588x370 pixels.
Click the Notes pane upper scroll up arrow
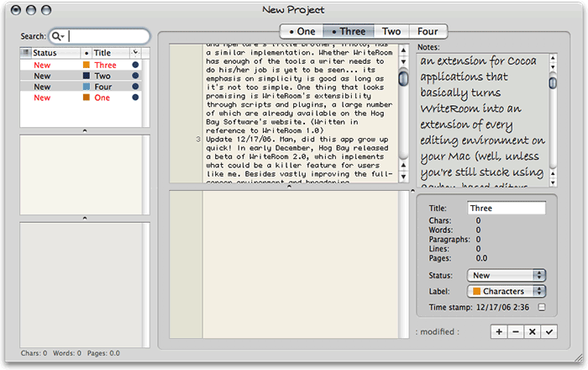coord(553,58)
